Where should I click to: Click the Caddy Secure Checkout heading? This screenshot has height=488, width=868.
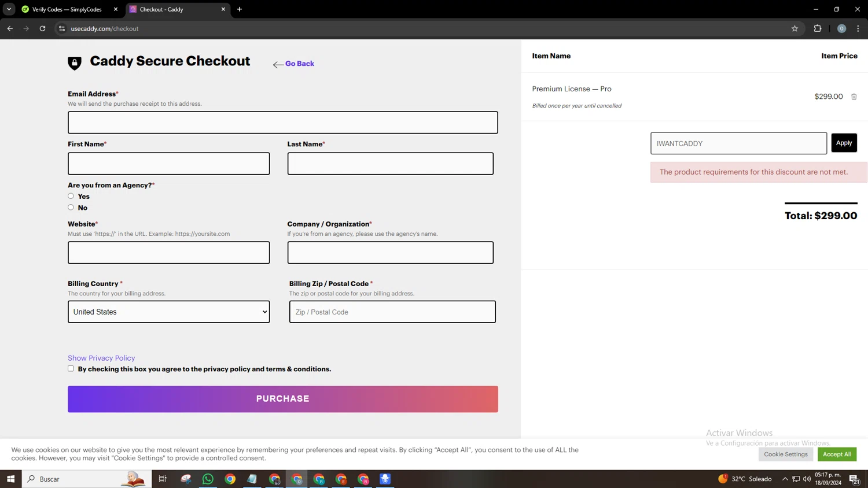(170, 61)
